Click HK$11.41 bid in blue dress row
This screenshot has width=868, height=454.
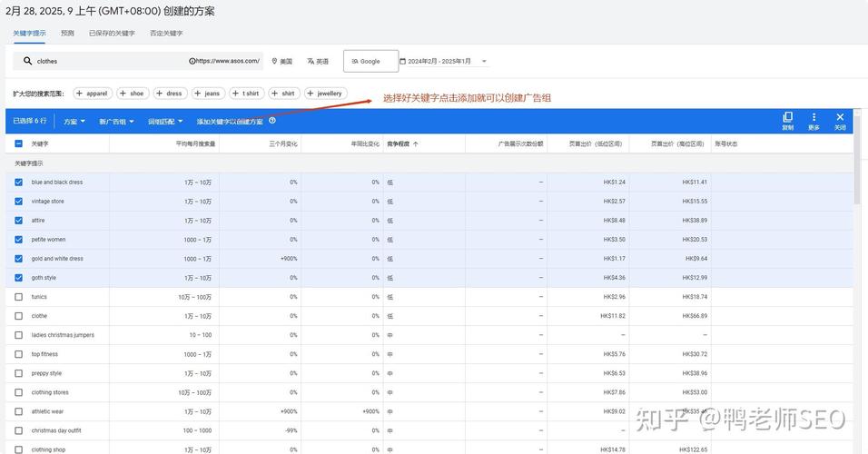coord(695,183)
